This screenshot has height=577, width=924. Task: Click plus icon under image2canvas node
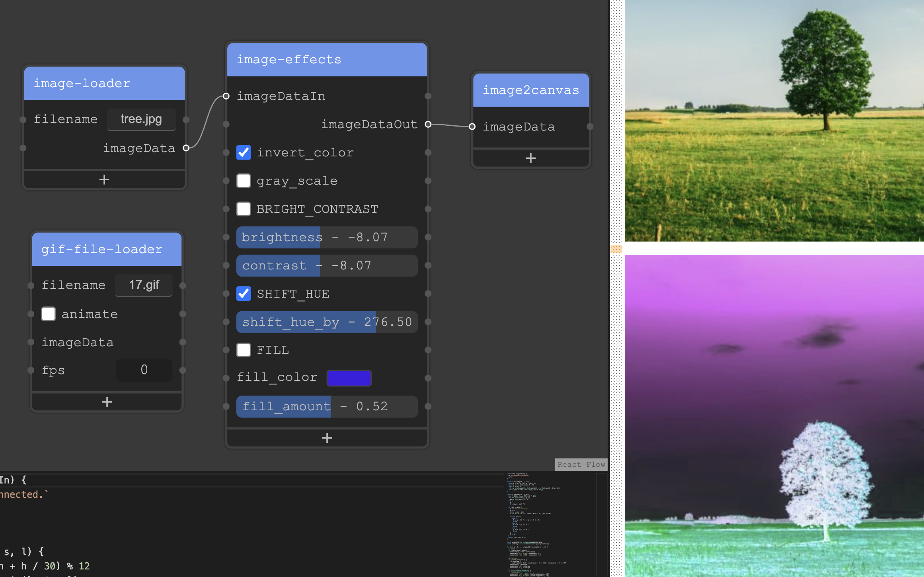[x=530, y=158]
